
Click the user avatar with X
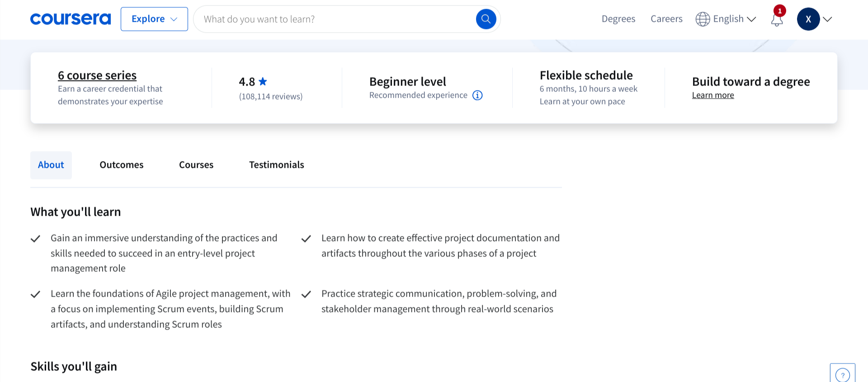tap(808, 19)
